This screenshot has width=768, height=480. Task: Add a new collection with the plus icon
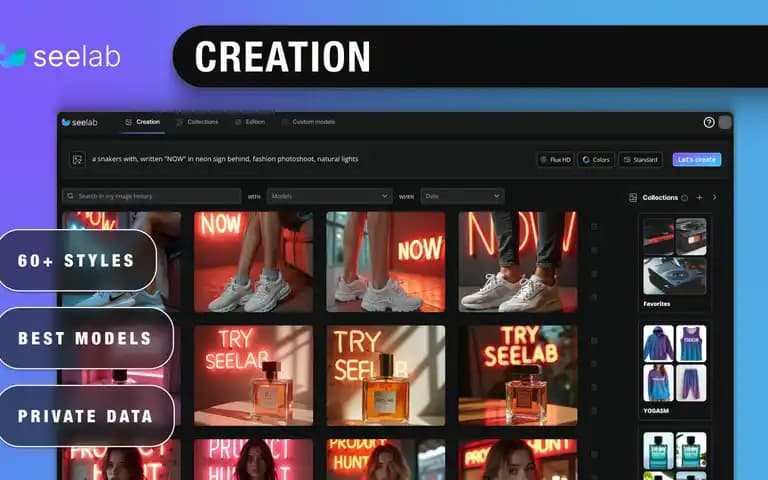699,197
